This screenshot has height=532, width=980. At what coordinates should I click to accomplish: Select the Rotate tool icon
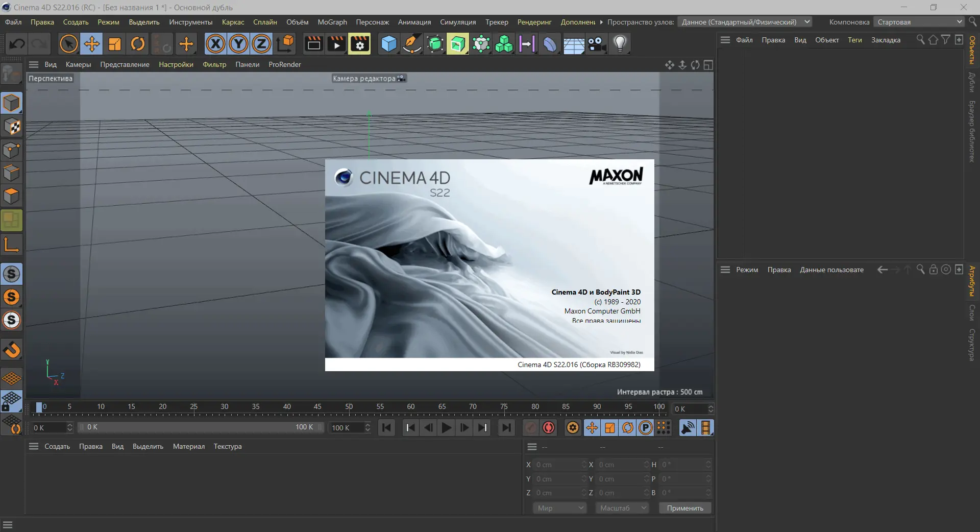click(138, 44)
